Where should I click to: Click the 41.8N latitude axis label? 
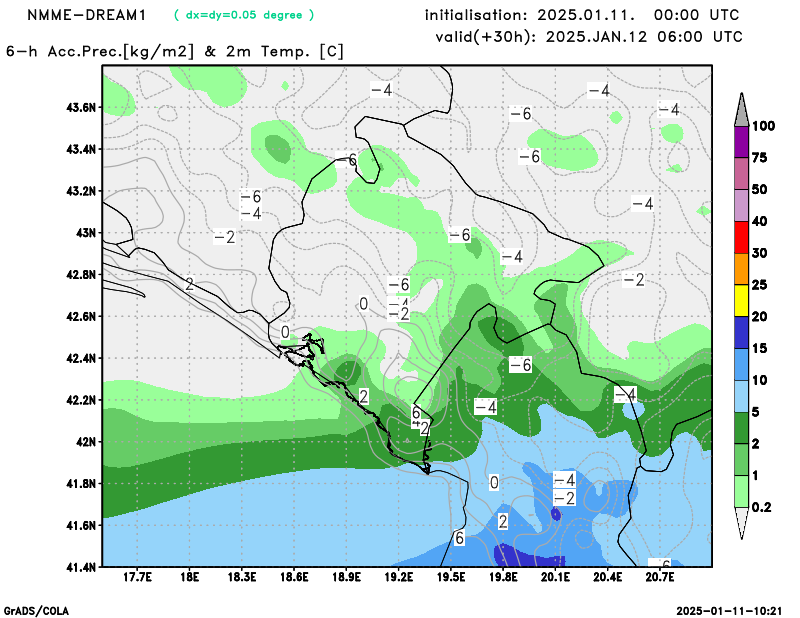81,484
